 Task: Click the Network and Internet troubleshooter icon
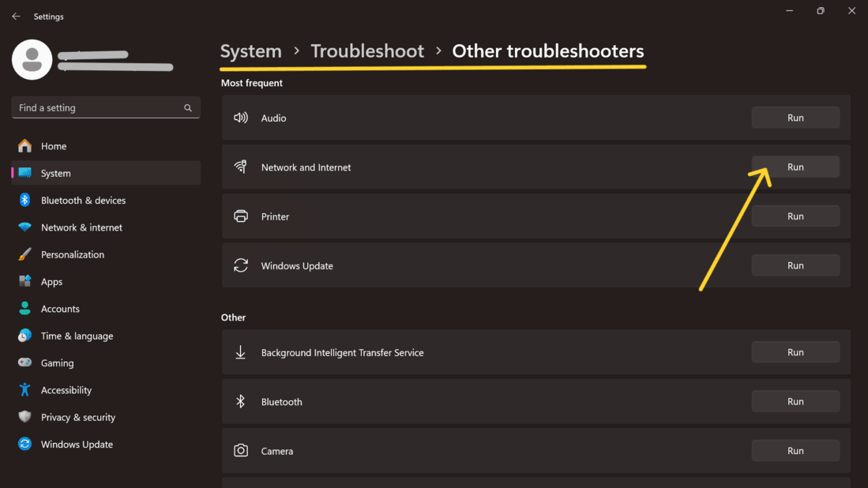241,167
